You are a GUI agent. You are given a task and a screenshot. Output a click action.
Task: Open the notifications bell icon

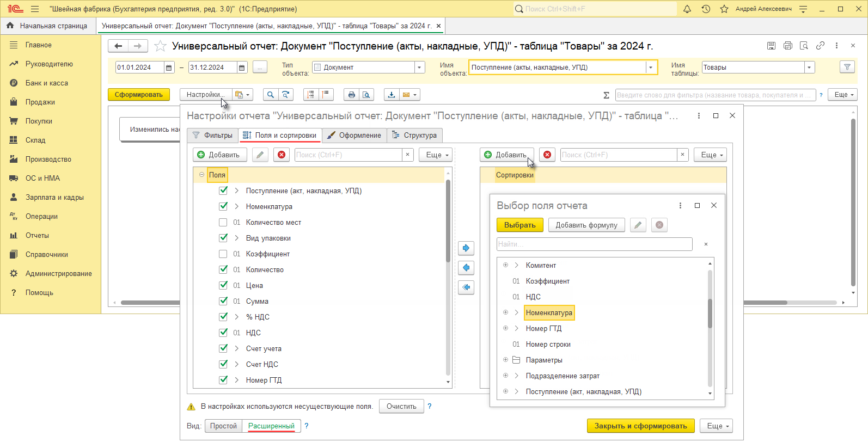[x=687, y=9]
